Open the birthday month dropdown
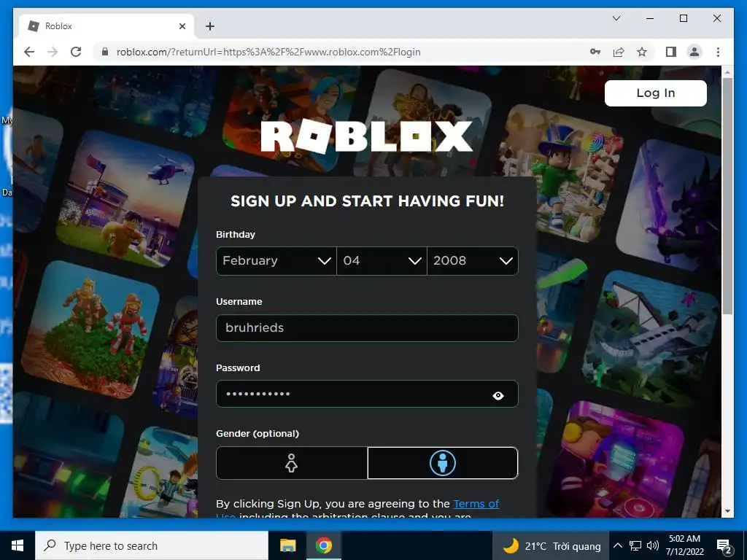 tap(276, 261)
